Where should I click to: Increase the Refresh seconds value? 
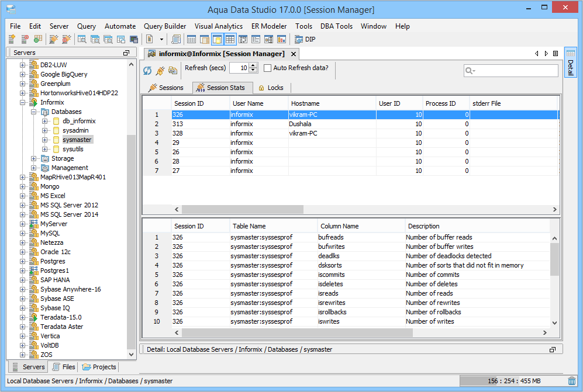coord(253,65)
